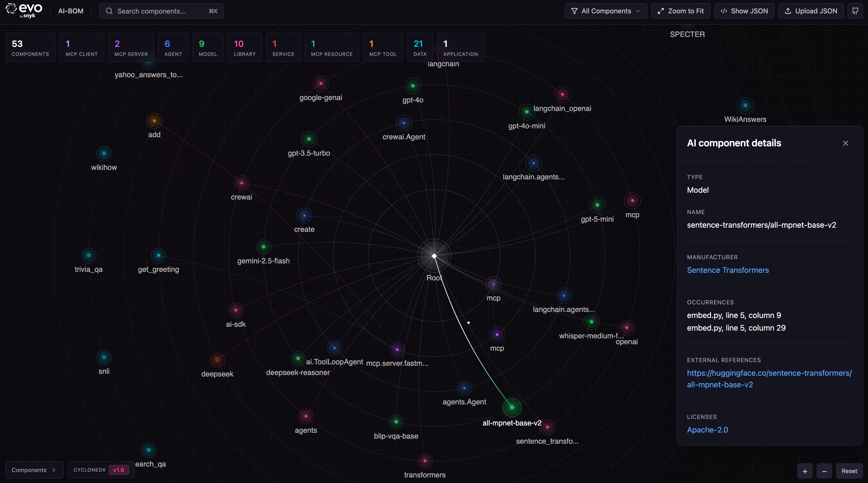Click the Evo by Snyk logo
Screen dimensions: 868x483
pos(24,11)
